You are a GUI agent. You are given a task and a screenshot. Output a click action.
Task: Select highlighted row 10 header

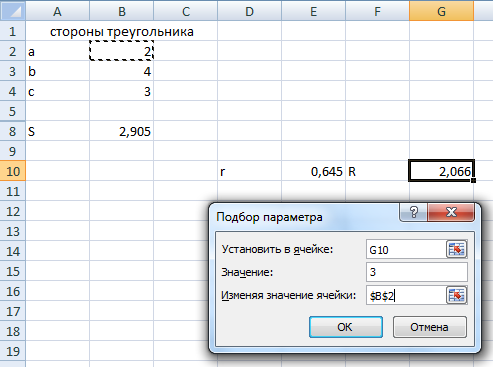(13, 171)
